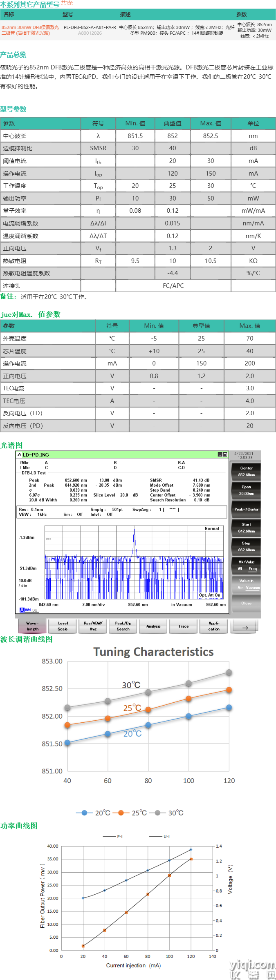Open the Level Scale function tab
This screenshot has width=276, height=980.
click(x=63, y=626)
